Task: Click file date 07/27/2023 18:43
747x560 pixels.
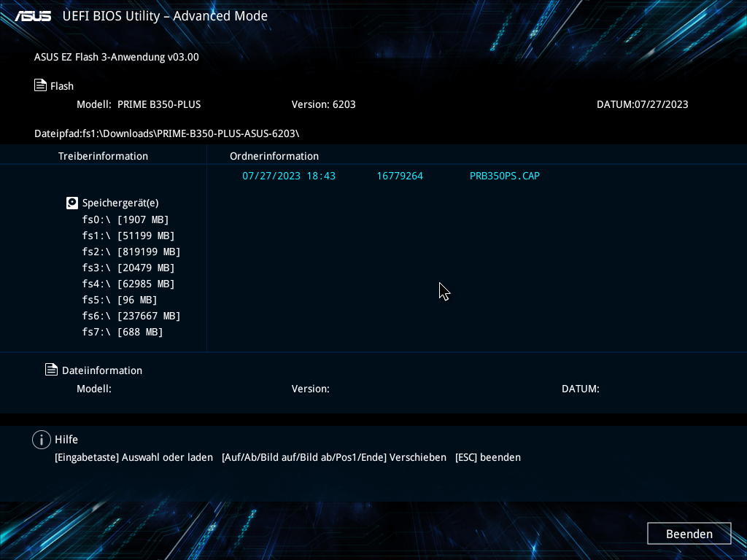Action: coord(289,176)
